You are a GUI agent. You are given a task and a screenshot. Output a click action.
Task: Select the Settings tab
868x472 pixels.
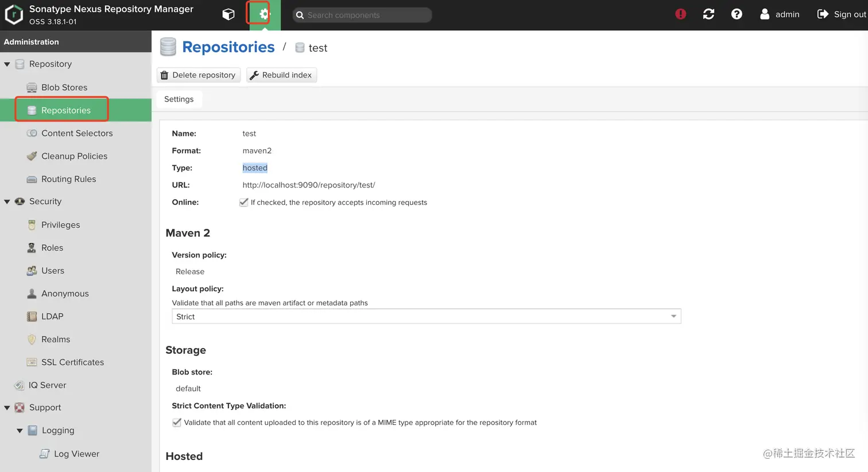[179, 99]
